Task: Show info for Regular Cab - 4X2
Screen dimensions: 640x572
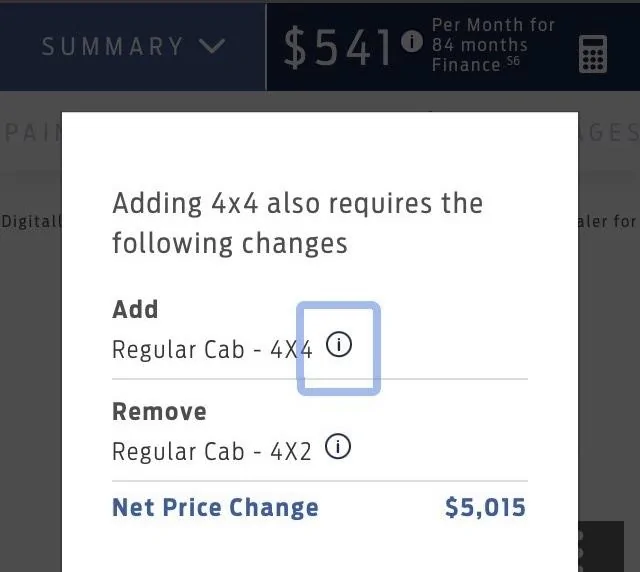Action: coord(339,447)
